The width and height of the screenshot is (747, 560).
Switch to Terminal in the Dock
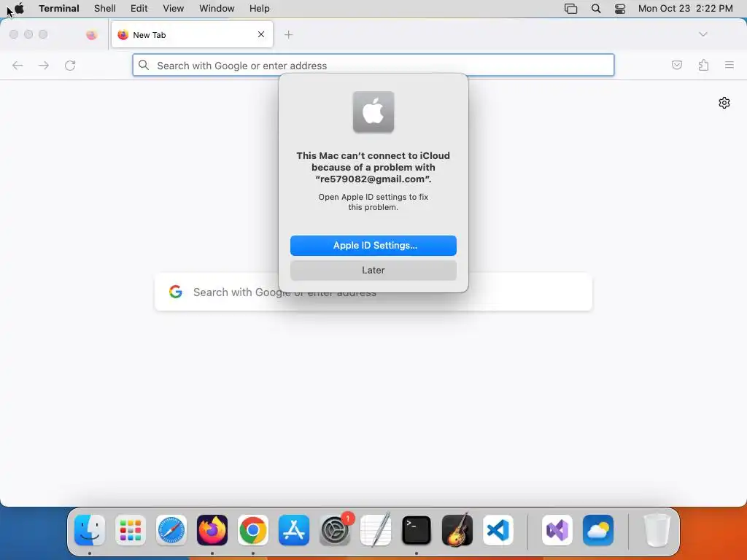(x=417, y=530)
